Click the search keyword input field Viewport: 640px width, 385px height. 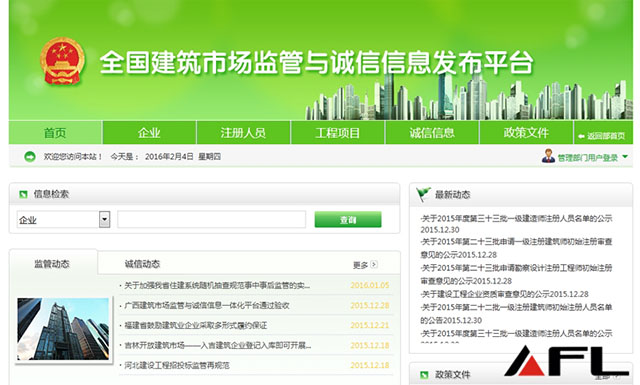coord(212,219)
